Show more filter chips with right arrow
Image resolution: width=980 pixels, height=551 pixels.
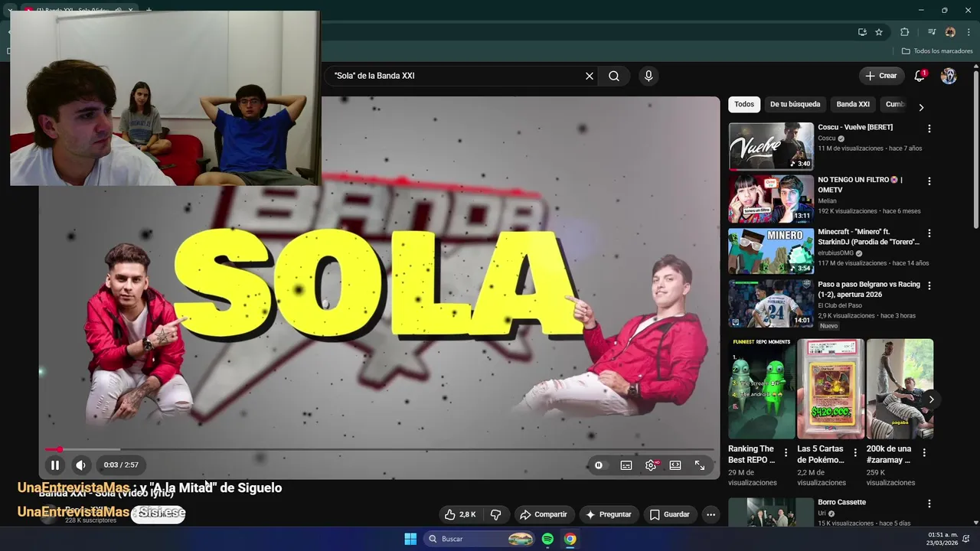pyautogui.click(x=921, y=107)
